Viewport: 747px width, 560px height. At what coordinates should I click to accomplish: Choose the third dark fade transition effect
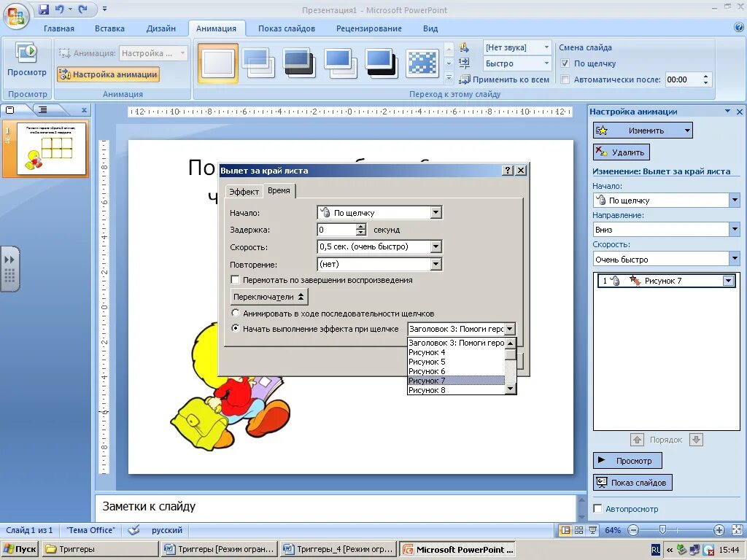point(299,63)
